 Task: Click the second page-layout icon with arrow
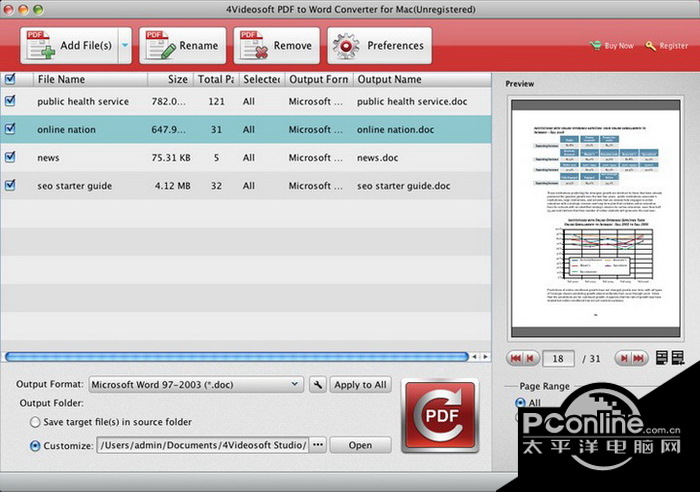click(678, 358)
